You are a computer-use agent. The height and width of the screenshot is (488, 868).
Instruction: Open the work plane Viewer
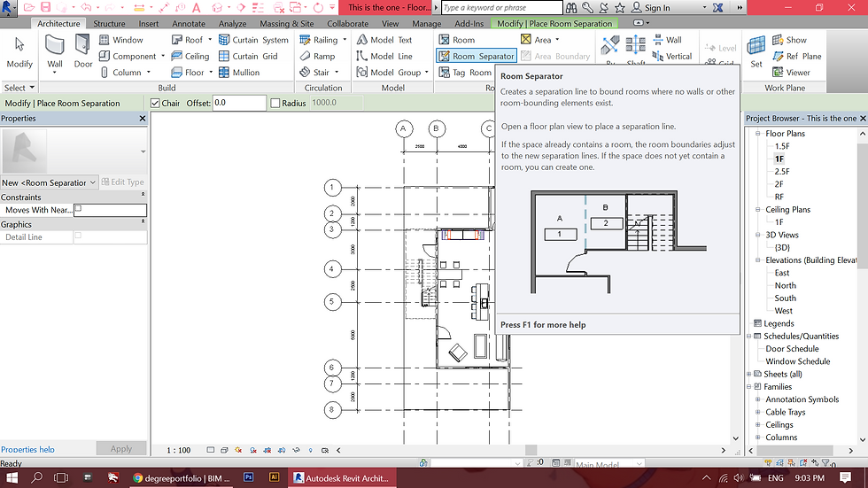(x=791, y=73)
